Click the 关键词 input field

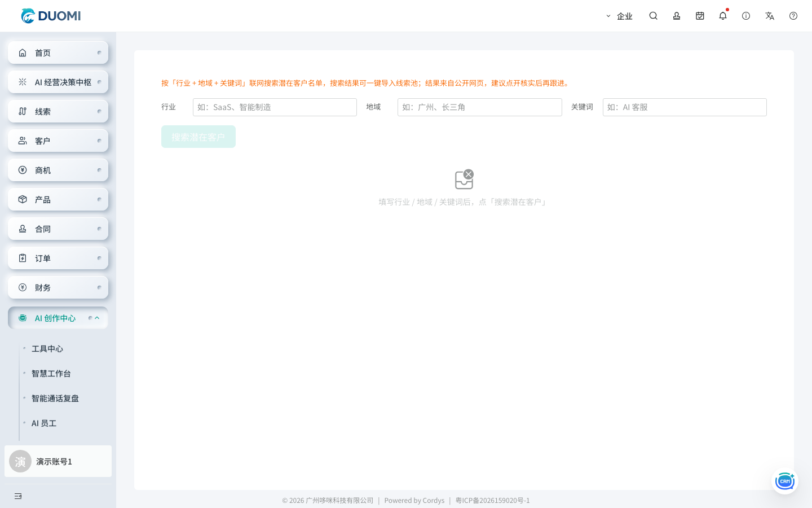point(685,107)
